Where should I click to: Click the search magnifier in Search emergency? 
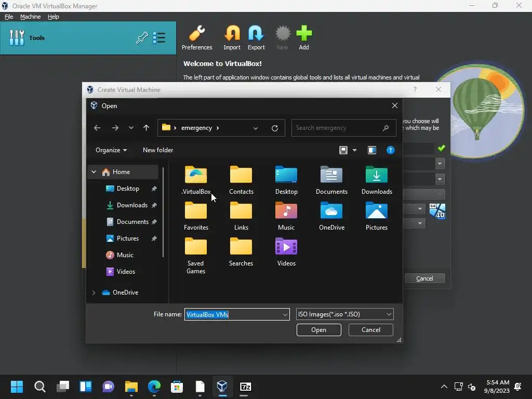[386, 128]
